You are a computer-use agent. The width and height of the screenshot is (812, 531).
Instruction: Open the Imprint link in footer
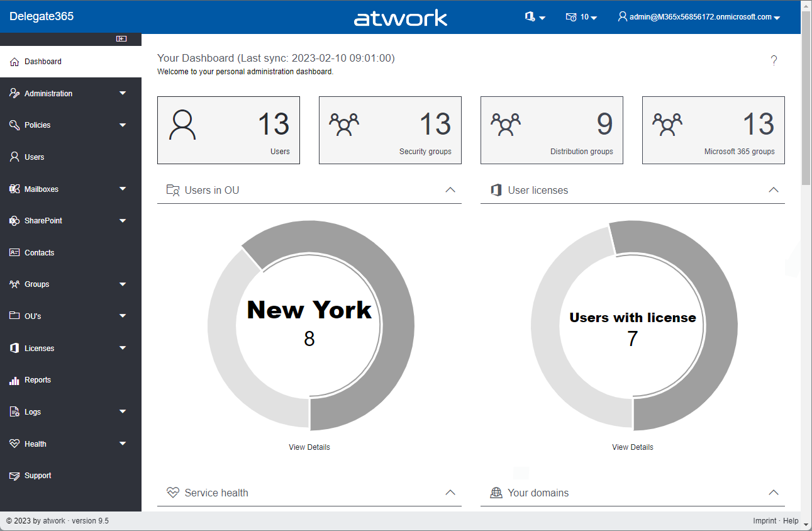(x=764, y=521)
